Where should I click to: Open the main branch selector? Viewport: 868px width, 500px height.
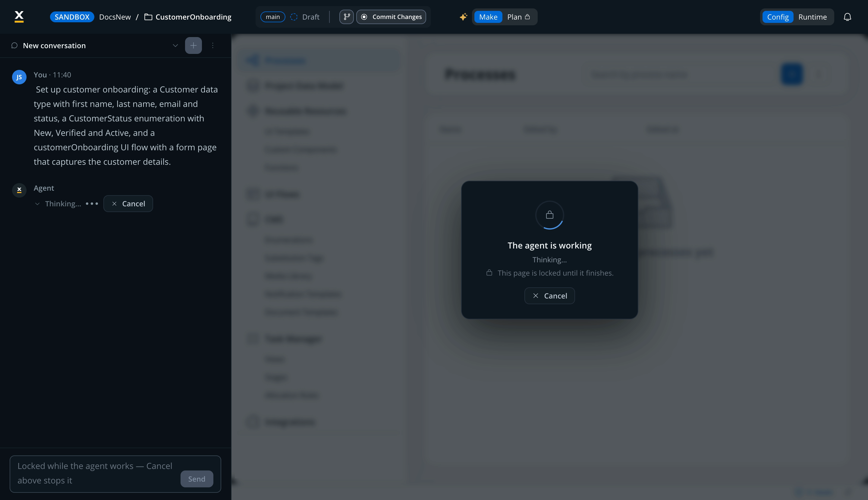pos(273,17)
